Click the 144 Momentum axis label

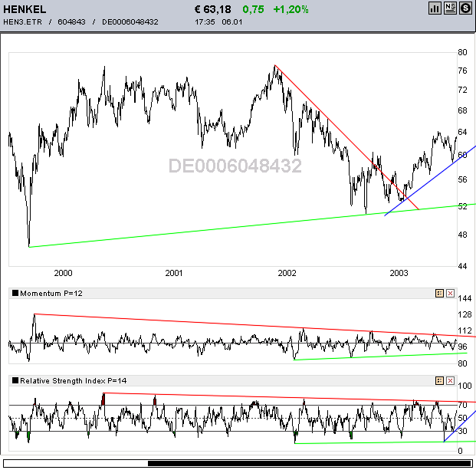[x=465, y=298]
